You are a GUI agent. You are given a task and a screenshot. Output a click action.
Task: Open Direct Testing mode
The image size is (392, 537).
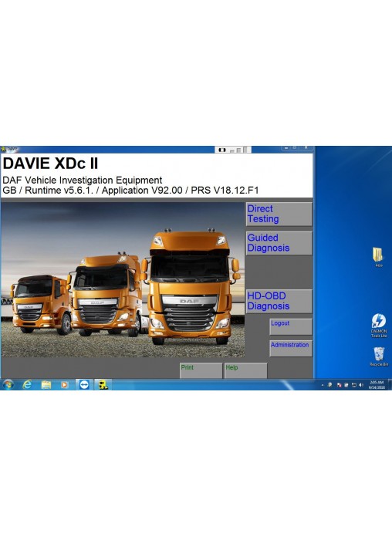pyautogui.click(x=279, y=214)
